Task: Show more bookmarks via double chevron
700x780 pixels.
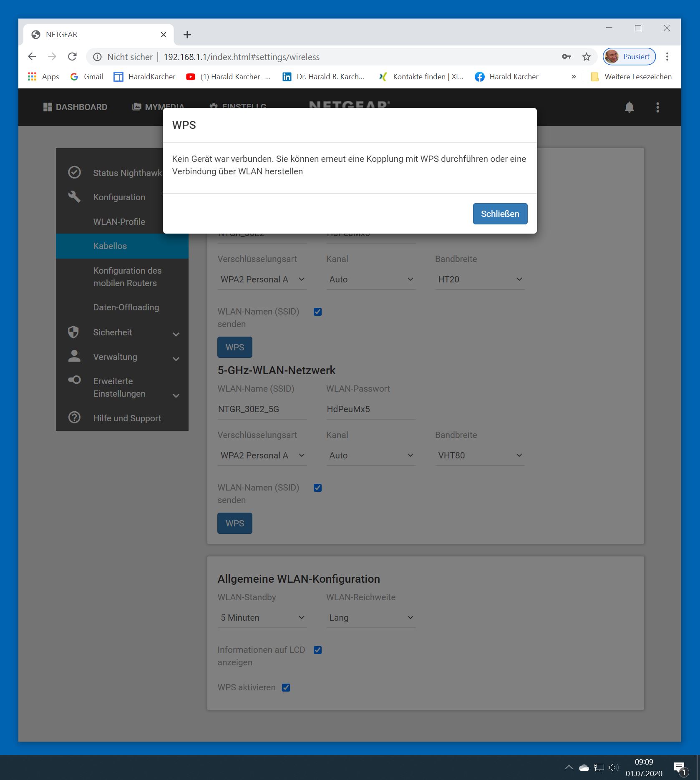Action: [574, 77]
